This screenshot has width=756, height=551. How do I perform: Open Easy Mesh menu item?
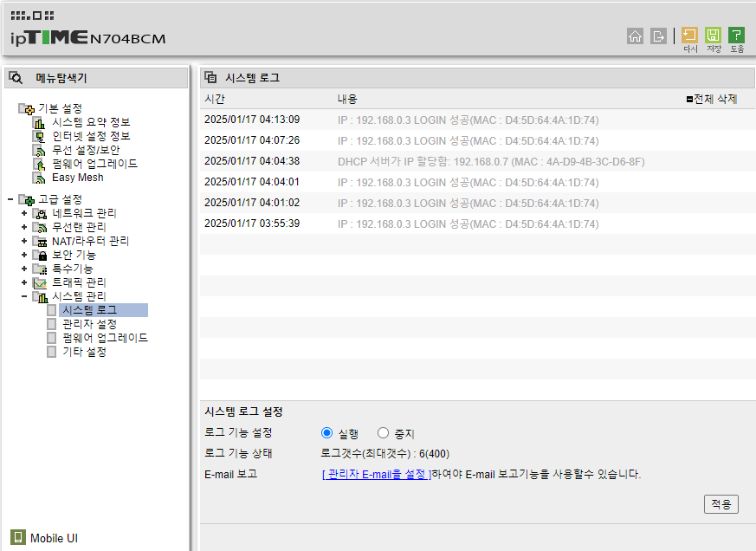(x=77, y=178)
